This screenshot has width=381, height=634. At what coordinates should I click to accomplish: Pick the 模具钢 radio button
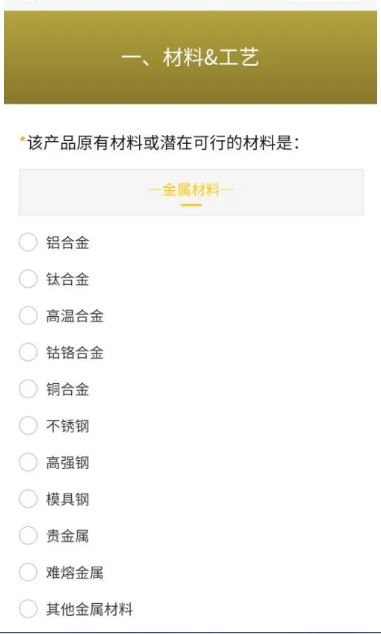(28, 499)
